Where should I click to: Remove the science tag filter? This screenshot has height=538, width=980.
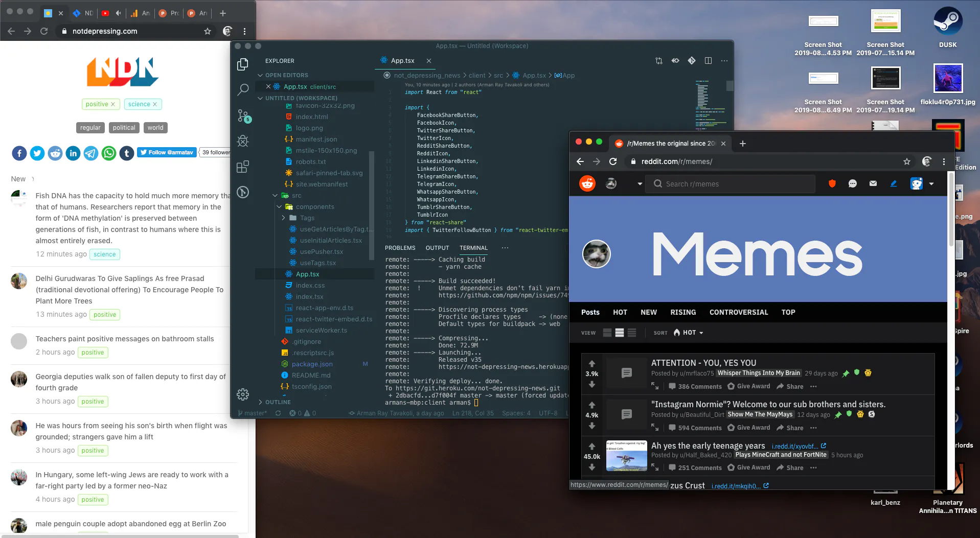tap(155, 104)
